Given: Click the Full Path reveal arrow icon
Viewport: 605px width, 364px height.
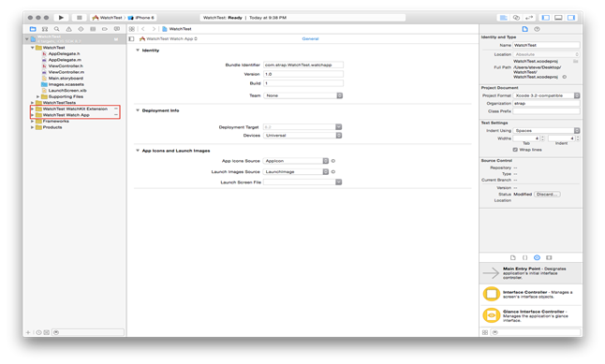Looking at the screenshot, I should [x=565, y=77].
